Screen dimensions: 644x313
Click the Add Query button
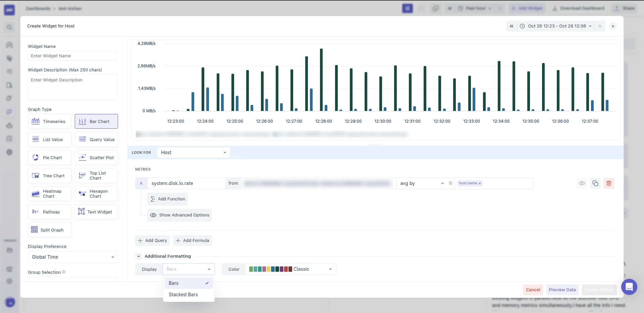152,241
